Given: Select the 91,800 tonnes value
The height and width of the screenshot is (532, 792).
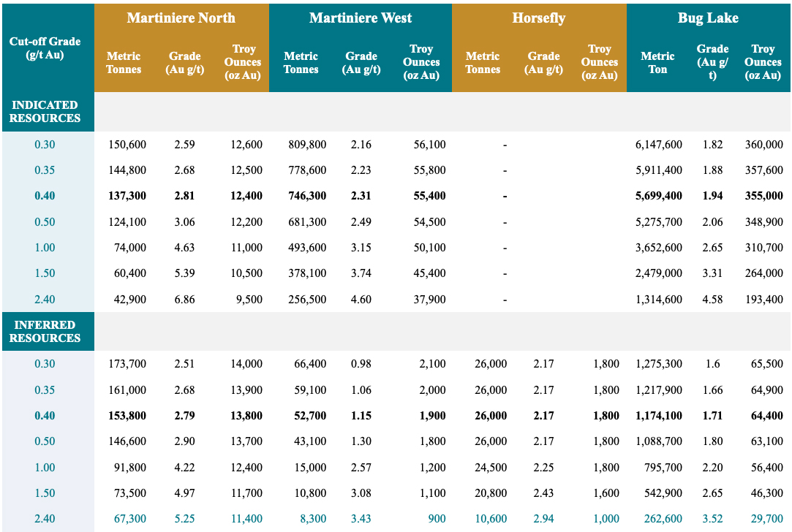Looking at the screenshot, I should [x=130, y=468].
